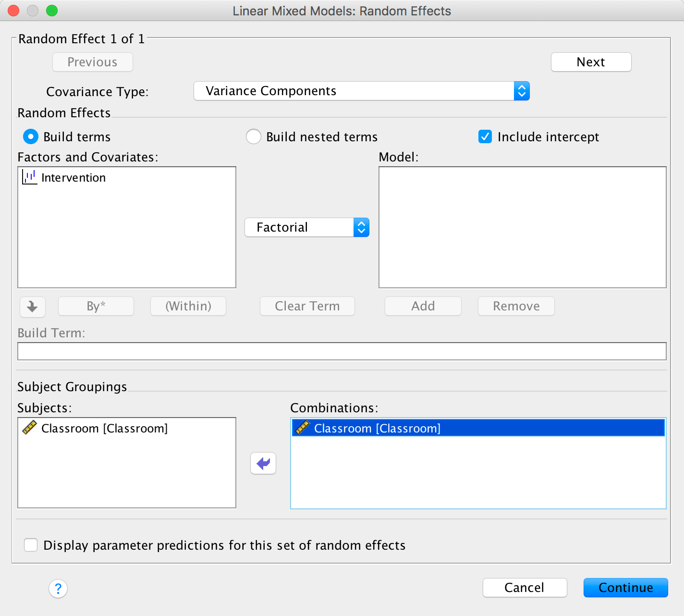Cancel the Random Effects dialog
The image size is (684, 616).
click(525, 588)
